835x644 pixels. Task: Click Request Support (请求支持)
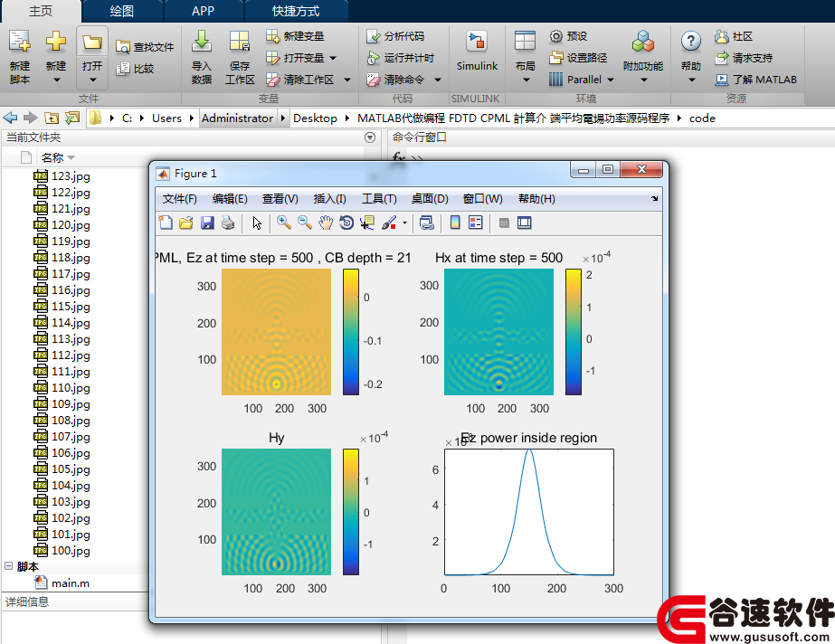(744, 58)
